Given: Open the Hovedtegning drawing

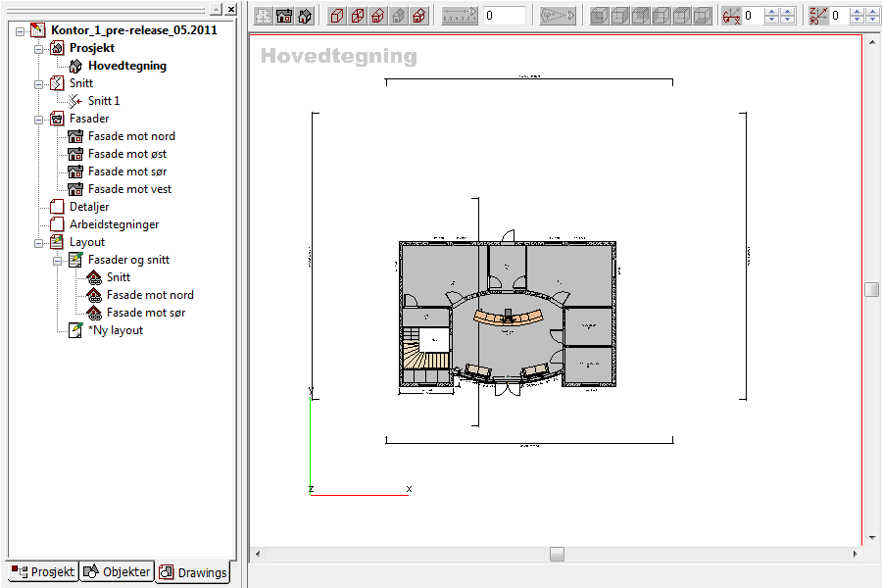Looking at the screenshot, I should (x=127, y=66).
